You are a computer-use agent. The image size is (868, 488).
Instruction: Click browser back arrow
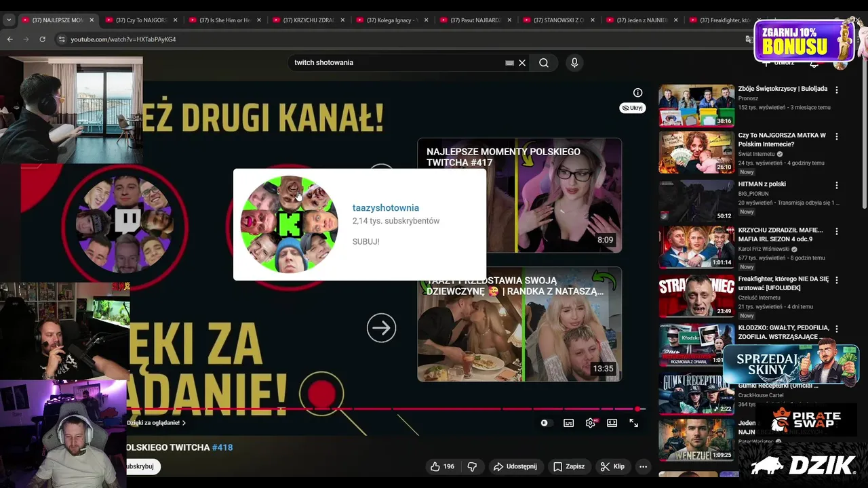coord(9,39)
